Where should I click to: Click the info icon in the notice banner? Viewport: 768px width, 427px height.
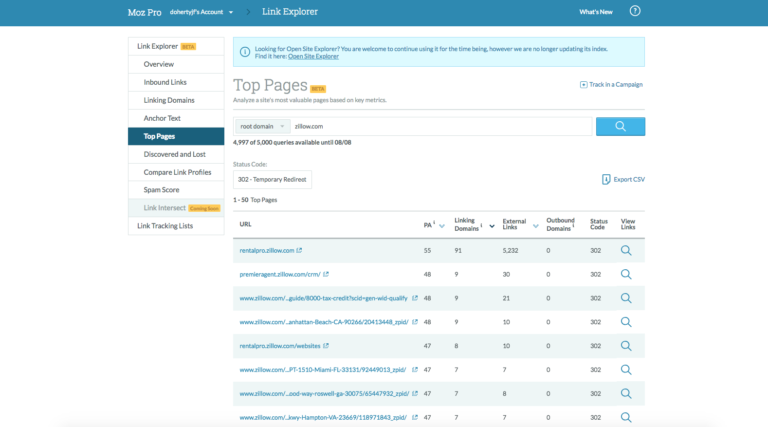[x=245, y=52]
